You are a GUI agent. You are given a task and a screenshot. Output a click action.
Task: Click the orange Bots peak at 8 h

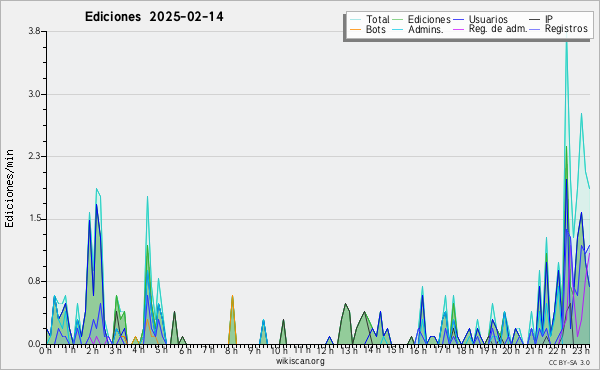coord(232,297)
